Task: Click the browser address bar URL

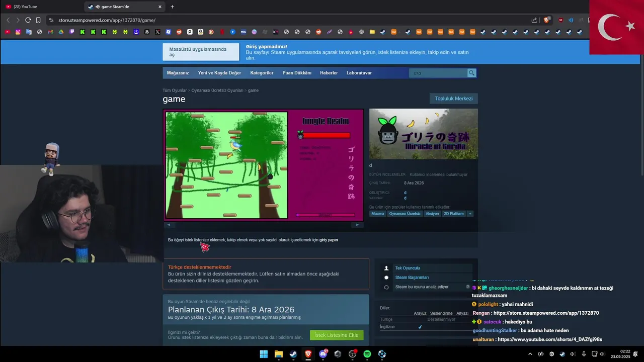Action: [x=107, y=20]
